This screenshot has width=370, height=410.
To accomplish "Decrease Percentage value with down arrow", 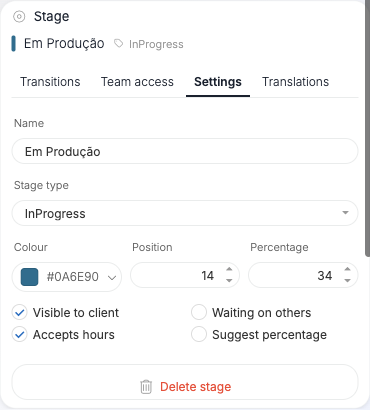I will tap(347, 281).
